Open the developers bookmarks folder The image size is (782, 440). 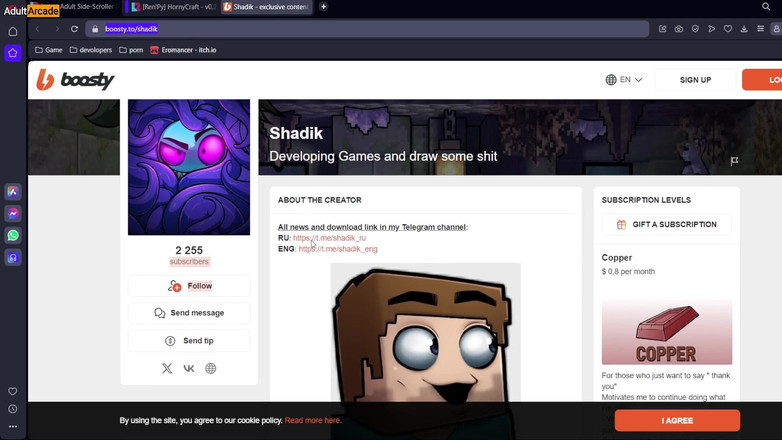91,50
